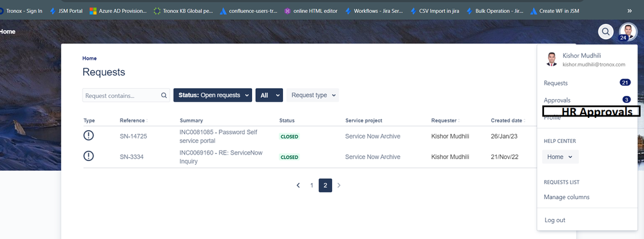644x239 pixels.
Task: Open the Tronox - Sign In bookmark
Action: click(x=21, y=11)
